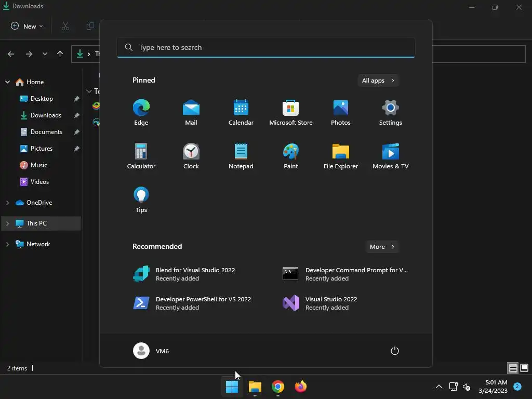Click More in the Recommended section
The image size is (532, 399).
[x=382, y=247]
